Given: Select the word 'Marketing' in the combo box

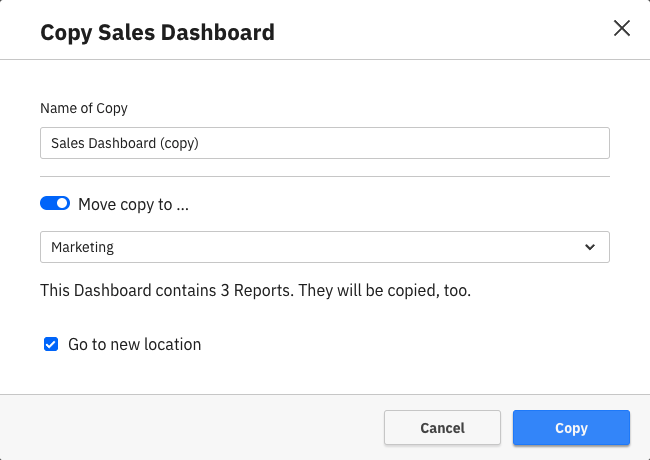Looking at the screenshot, I should [x=82, y=247].
